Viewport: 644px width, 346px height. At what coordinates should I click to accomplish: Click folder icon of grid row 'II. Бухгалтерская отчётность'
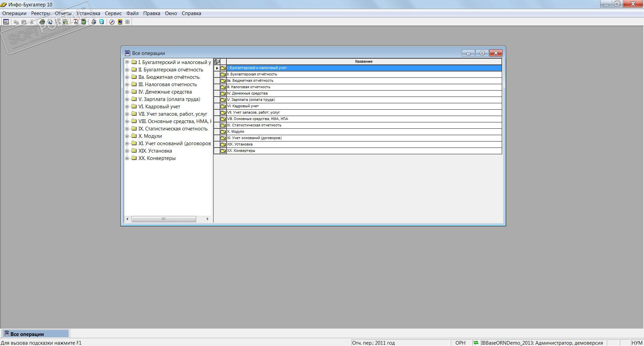(223, 74)
